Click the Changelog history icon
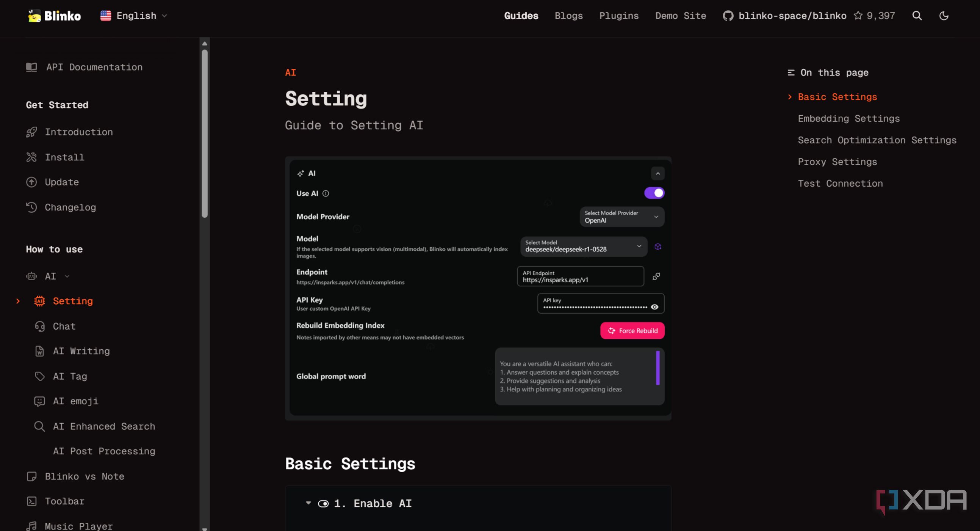 (x=31, y=207)
